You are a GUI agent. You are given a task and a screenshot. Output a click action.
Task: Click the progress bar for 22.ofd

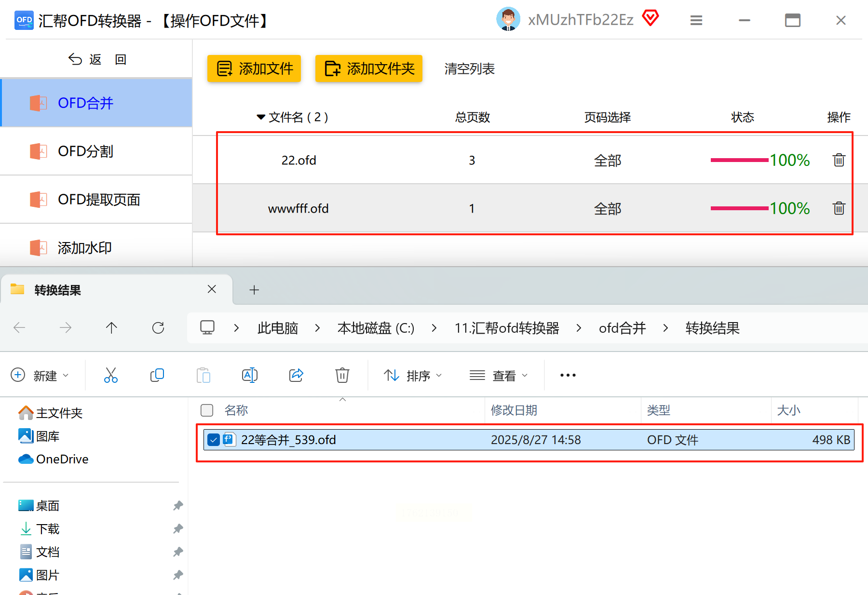pos(739,160)
